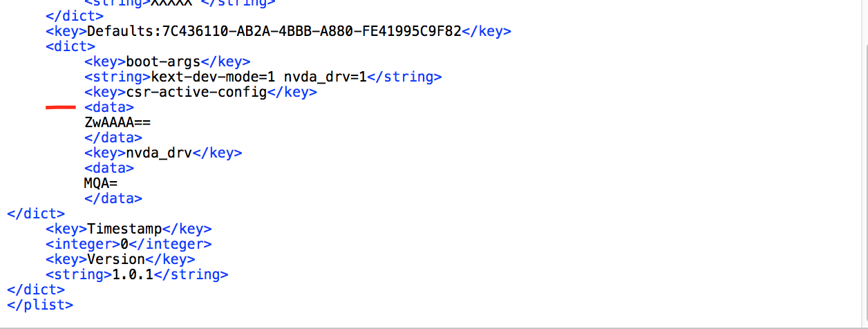Click the opening data tag beside red marker
The image size is (868, 329).
point(109,107)
